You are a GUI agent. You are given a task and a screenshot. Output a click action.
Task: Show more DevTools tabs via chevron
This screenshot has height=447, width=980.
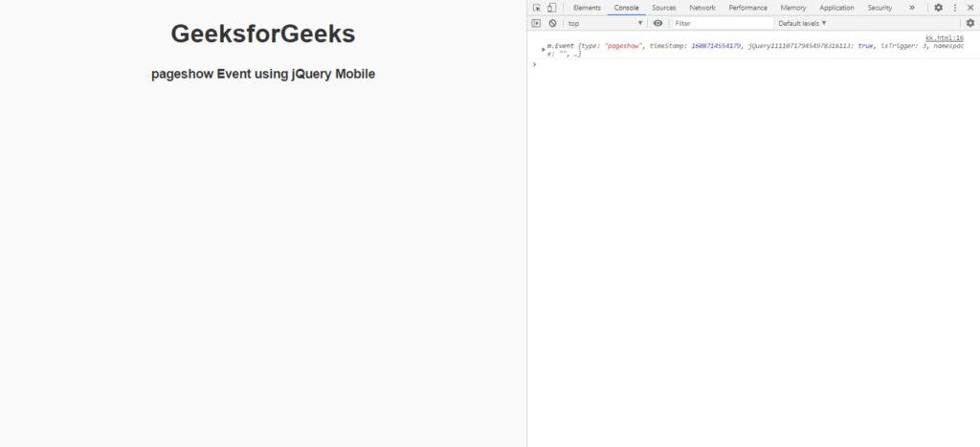coord(911,8)
